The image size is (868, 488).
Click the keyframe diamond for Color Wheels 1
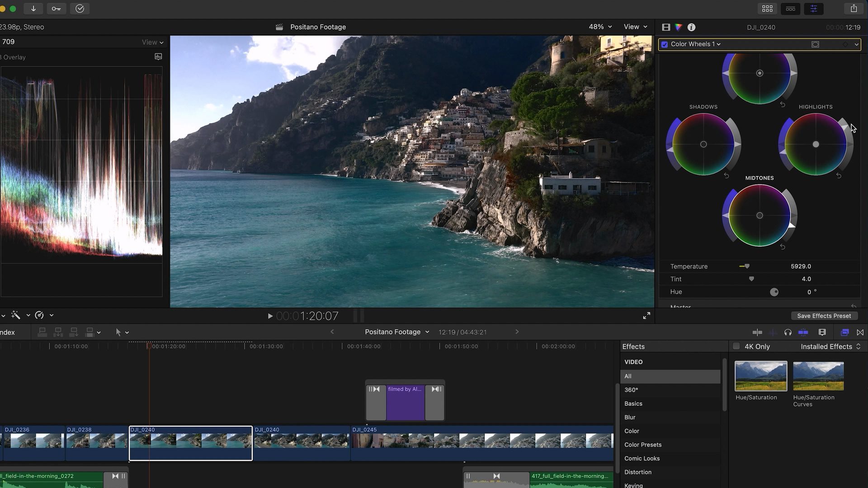point(845,44)
